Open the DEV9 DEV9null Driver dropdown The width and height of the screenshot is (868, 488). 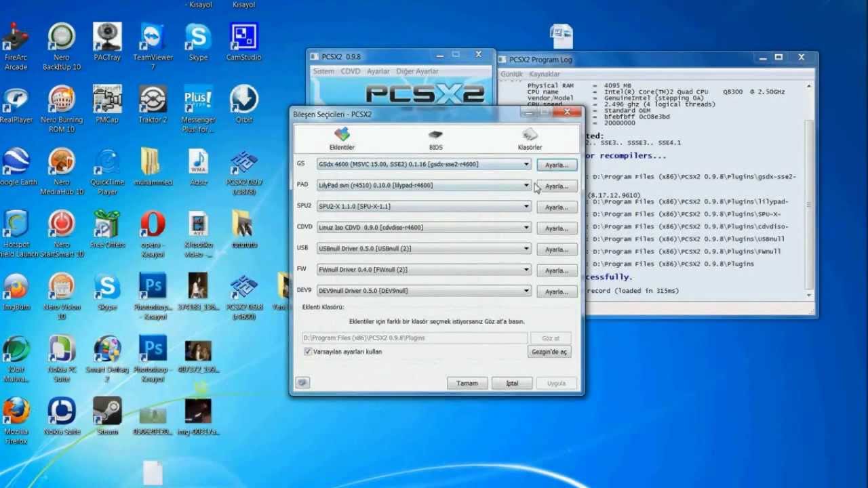pos(526,290)
